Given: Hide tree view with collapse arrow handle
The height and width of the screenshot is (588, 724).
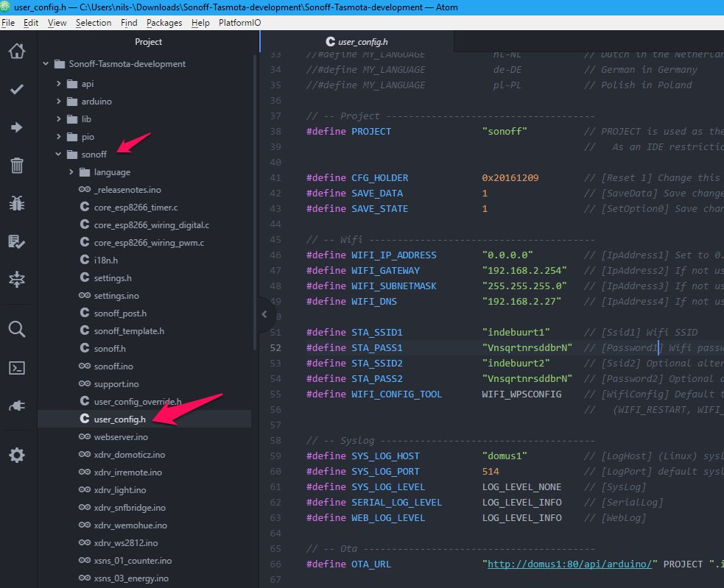Looking at the screenshot, I should pyautogui.click(x=264, y=314).
